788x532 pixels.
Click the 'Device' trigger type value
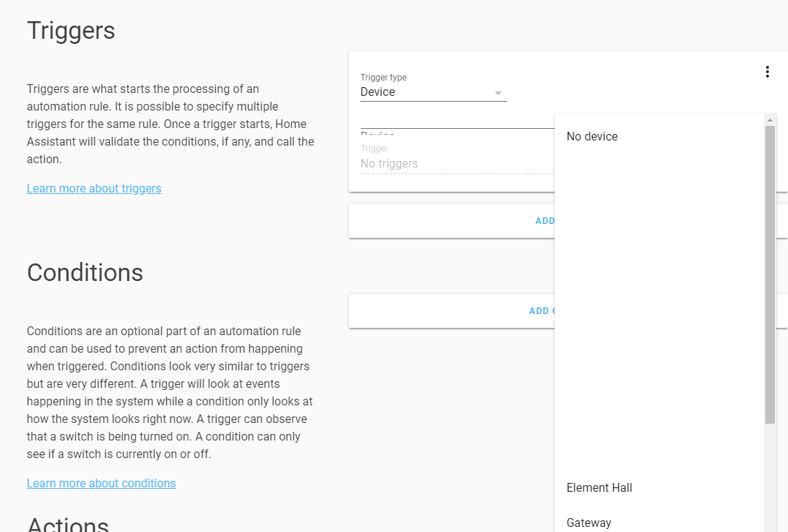pyautogui.click(x=378, y=92)
